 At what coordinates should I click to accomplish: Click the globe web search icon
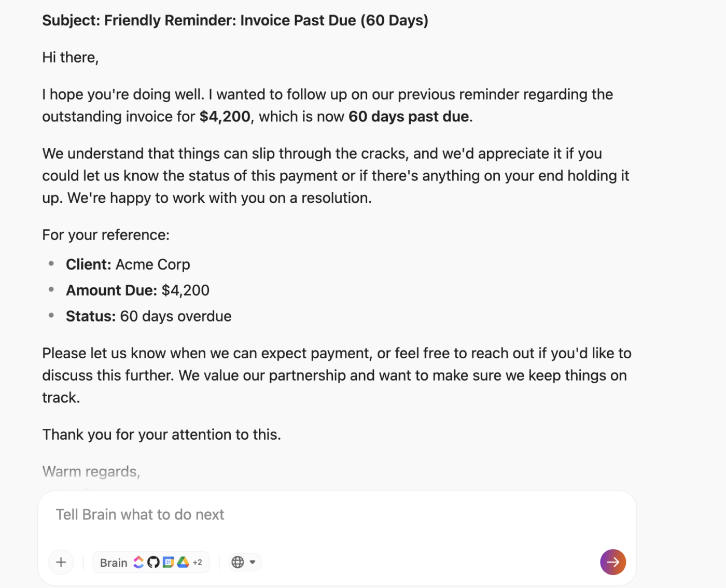(x=238, y=562)
